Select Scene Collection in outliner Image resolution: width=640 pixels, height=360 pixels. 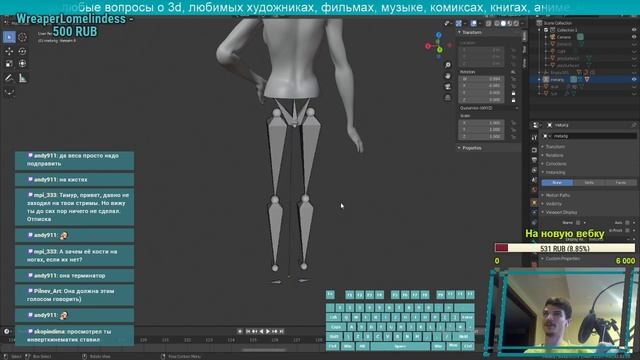click(557, 23)
